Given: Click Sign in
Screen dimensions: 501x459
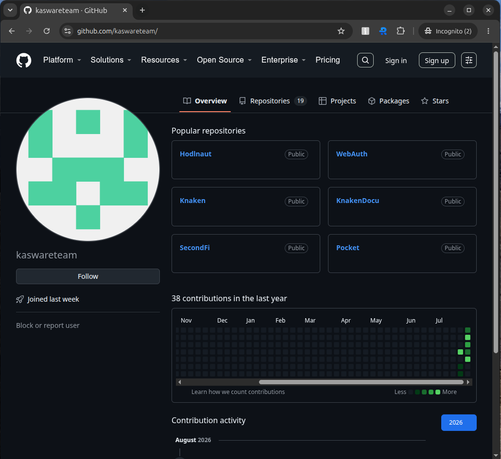Looking at the screenshot, I should (396, 60).
